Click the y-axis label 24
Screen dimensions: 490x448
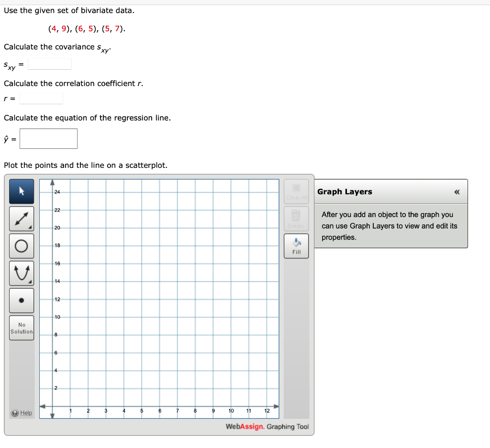(x=57, y=192)
